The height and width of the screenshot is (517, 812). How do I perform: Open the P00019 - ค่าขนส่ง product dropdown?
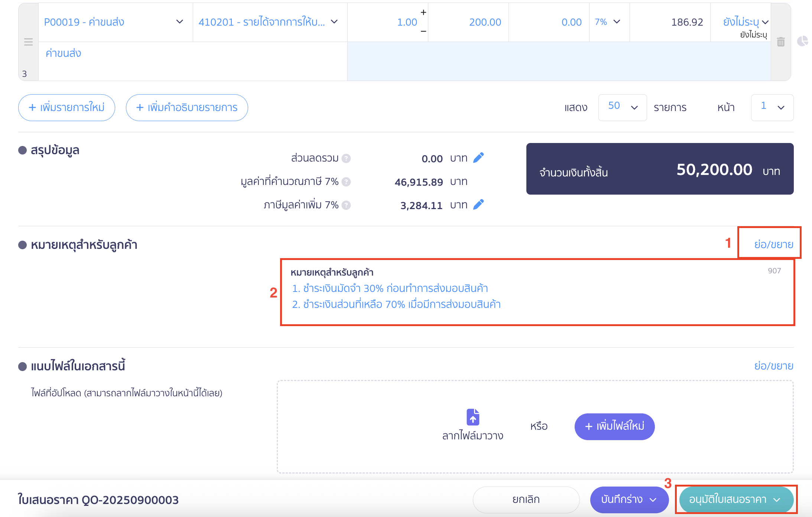[116, 22]
